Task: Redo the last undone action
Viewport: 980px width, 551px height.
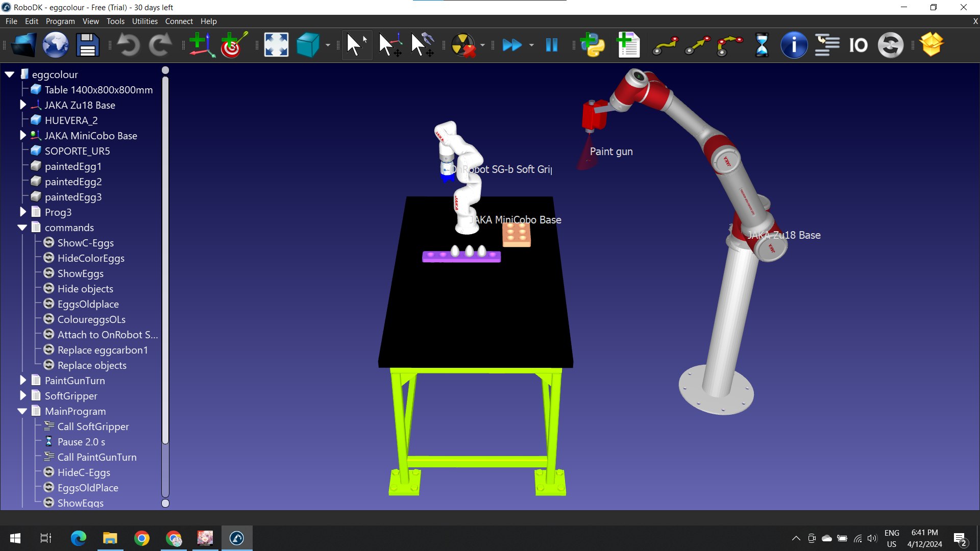Action: pyautogui.click(x=160, y=45)
